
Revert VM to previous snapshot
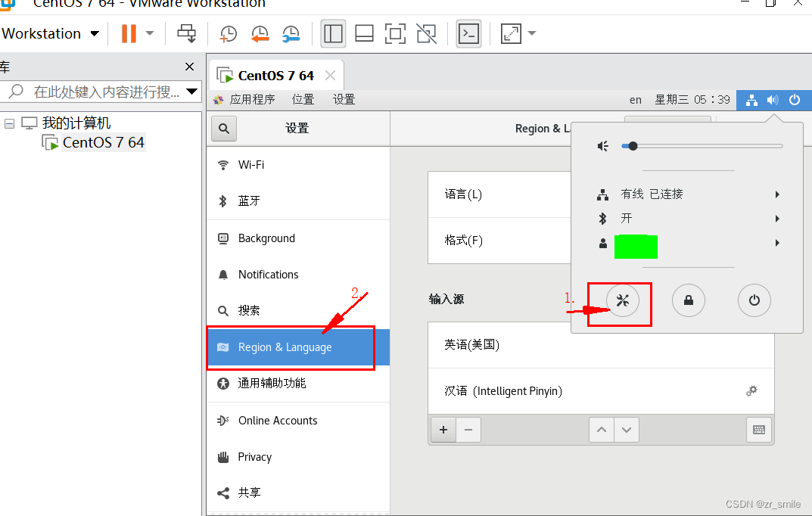[260, 33]
